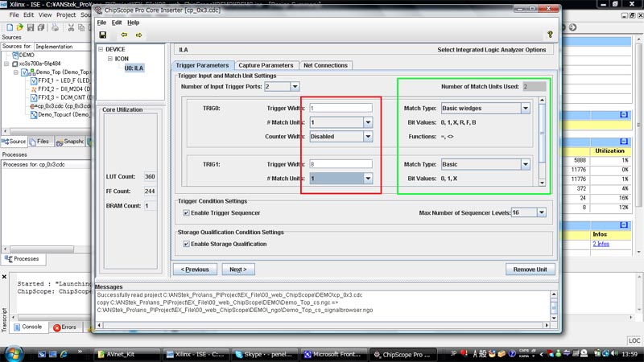This screenshot has width=644, height=362.
Task: Open ChipScope File menu
Action: click(101, 23)
